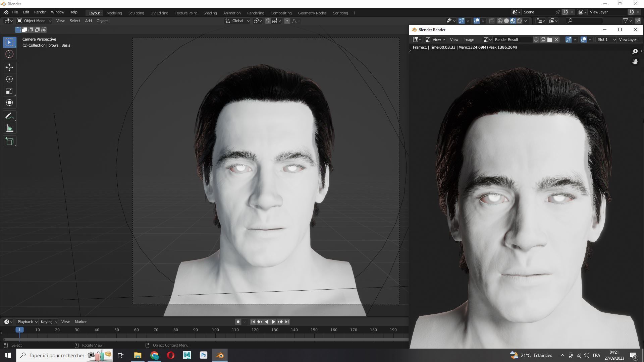Open Playback dropdown in timeline
Viewport: 644px width, 362px height.
point(28,322)
